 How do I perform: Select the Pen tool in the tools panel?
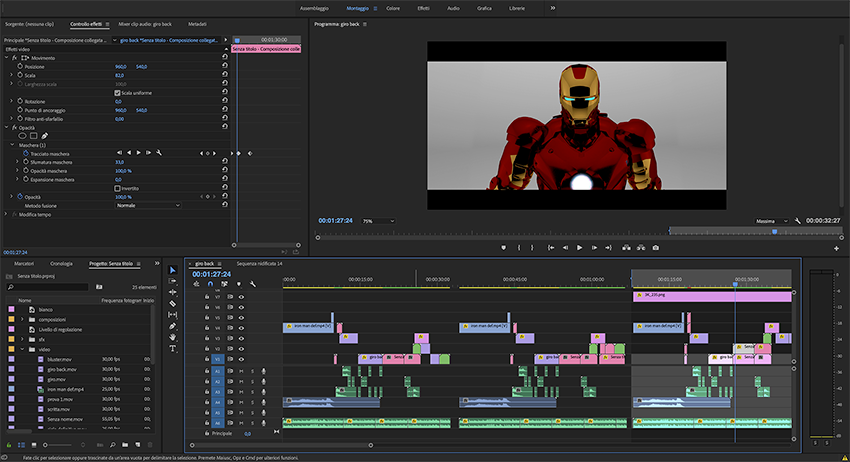(x=172, y=326)
